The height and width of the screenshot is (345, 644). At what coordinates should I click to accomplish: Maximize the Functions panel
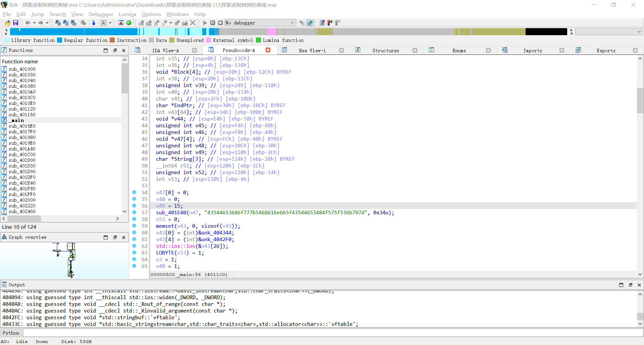point(106,50)
